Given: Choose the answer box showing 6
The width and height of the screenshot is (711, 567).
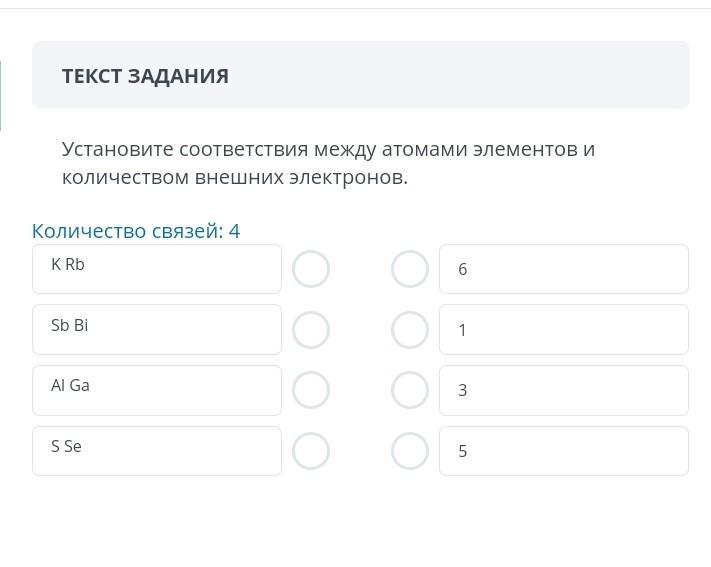Looking at the screenshot, I should (x=563, y=269).
